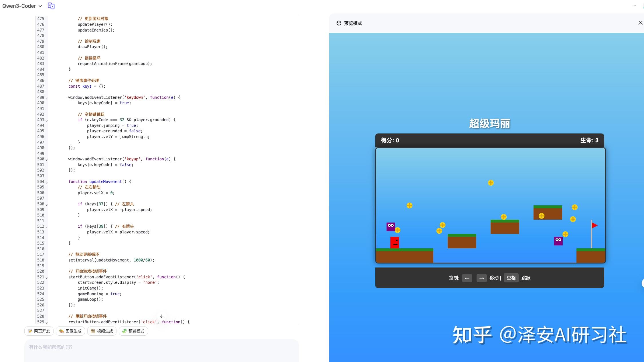644x362 pixels.
Task: Collapse the code fold at line 489
Action: pos(47,98)
